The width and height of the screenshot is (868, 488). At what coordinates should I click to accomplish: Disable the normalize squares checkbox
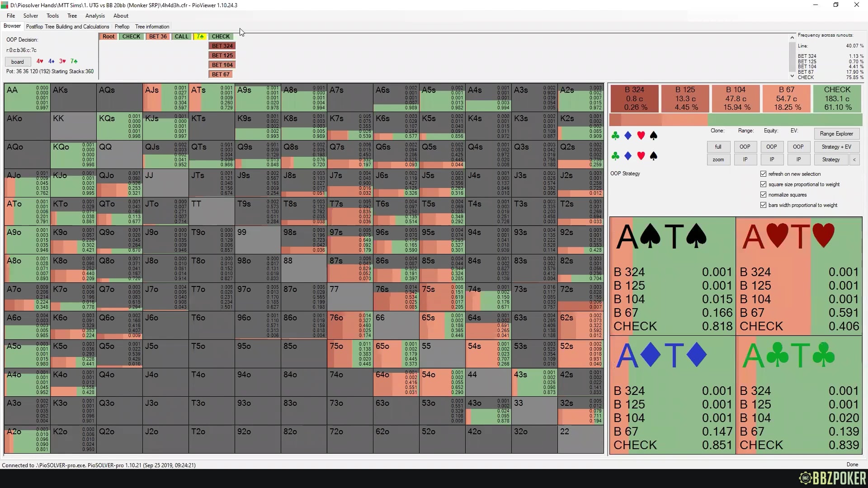pyautogui.click(x=764, y=195)
